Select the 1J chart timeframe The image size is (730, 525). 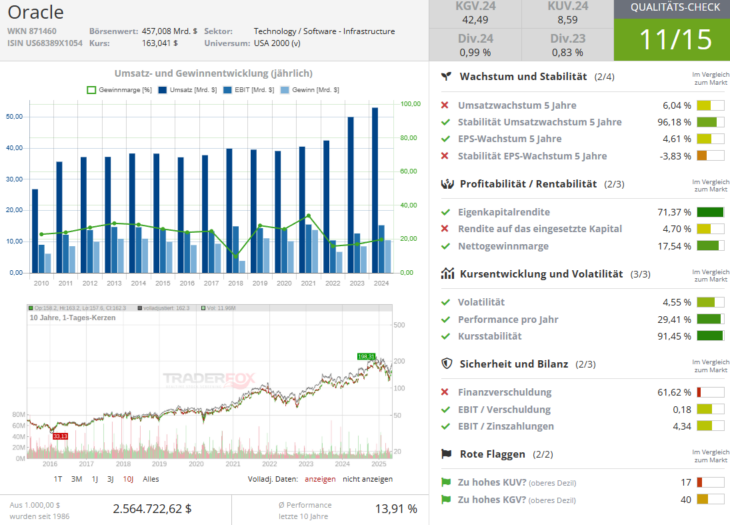point(95,479)
